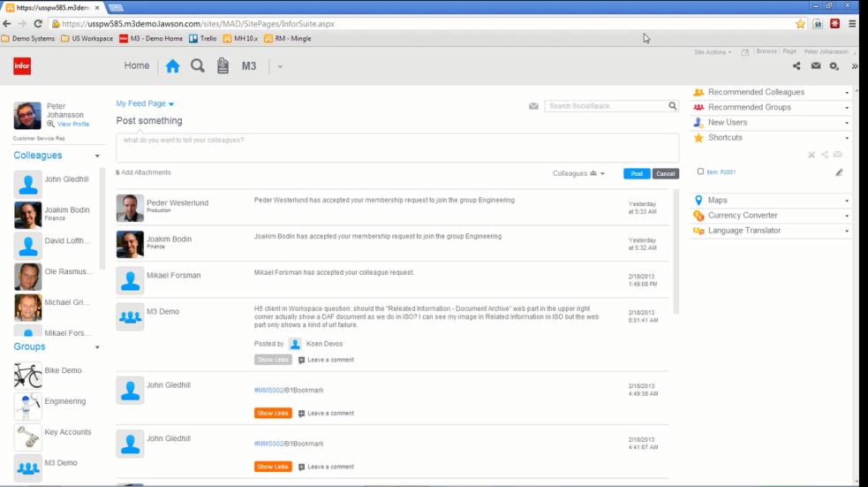Click the SocialSpace search magnifier icon

[x=673, y=105]
